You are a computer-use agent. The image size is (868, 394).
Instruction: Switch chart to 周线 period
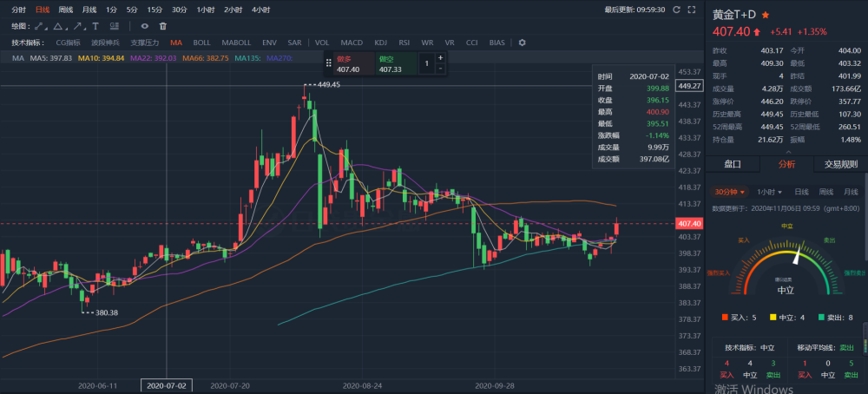click(66, 10)
